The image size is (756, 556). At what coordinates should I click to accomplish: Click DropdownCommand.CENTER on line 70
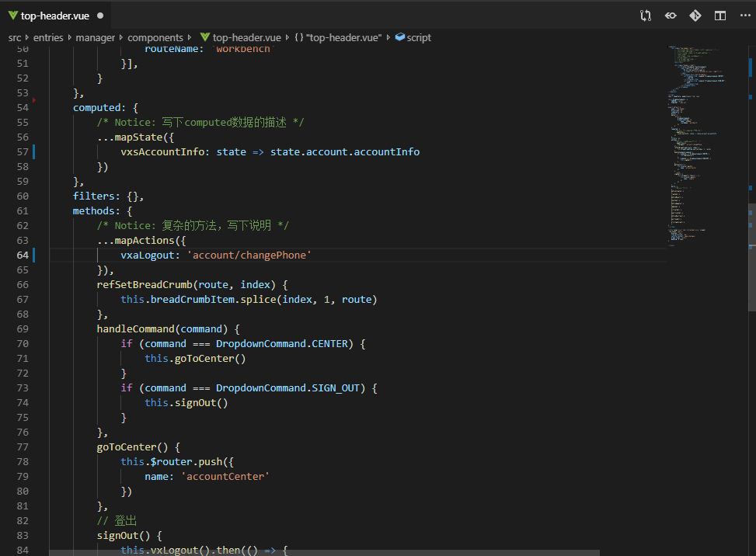pyautogui.click(x=281, y=343)
